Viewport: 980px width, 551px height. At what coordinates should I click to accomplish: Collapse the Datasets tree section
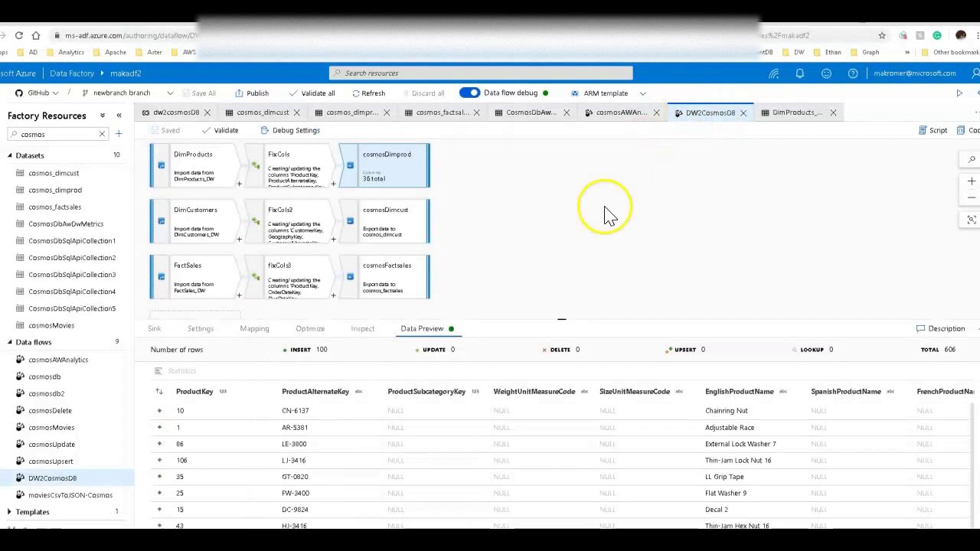[10, 155]
